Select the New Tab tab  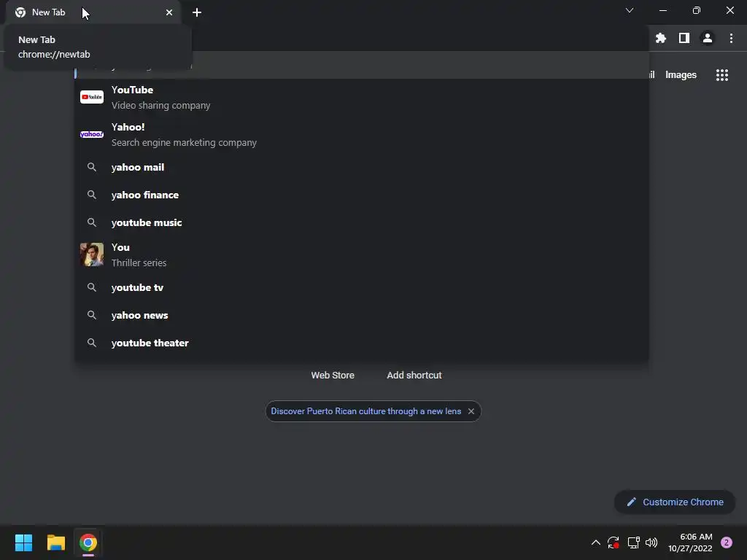(93, 12)
